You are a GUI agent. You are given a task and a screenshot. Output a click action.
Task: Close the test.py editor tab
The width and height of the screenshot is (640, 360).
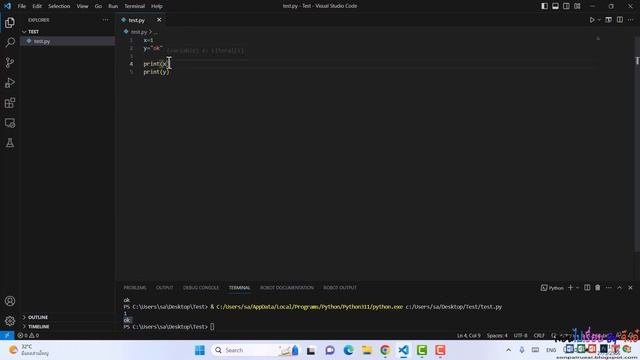point(159,20)
